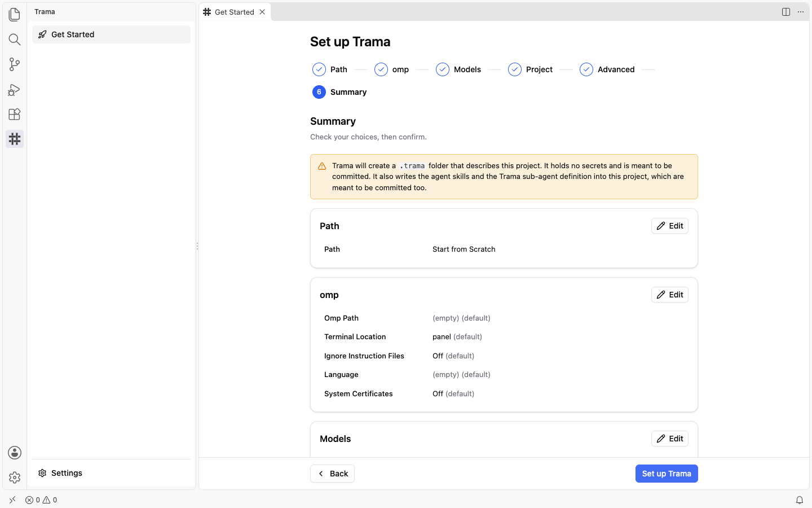
Task: Open the notifications bell icon
Action: click(800, 500)
